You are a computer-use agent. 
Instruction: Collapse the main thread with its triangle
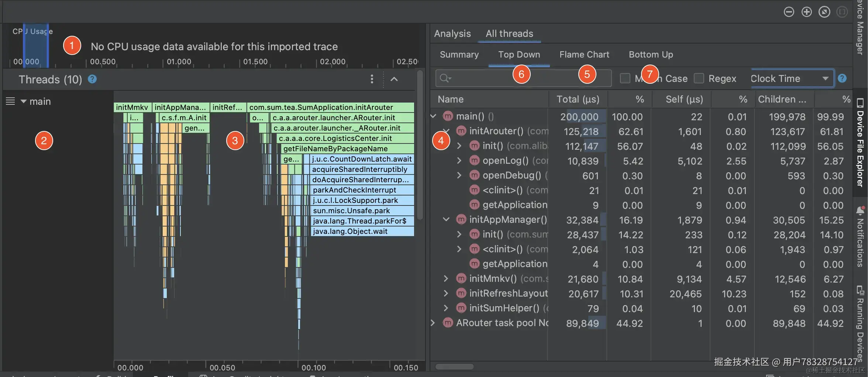click(23, 101)
